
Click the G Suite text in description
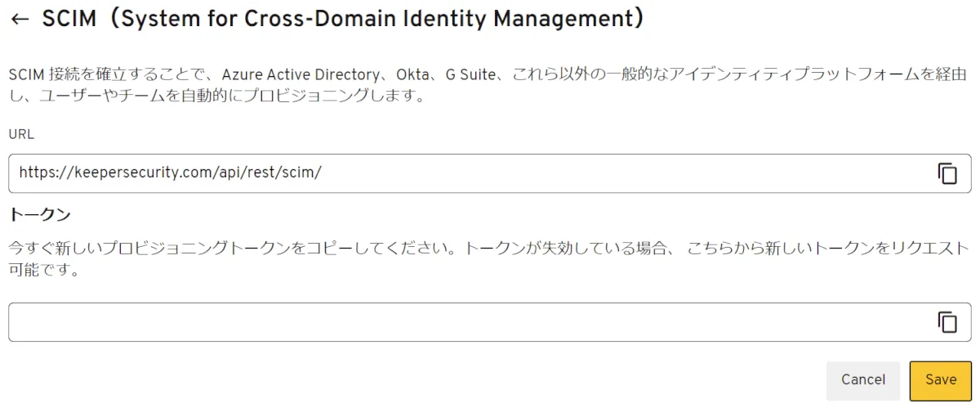[x=470, y=75]
